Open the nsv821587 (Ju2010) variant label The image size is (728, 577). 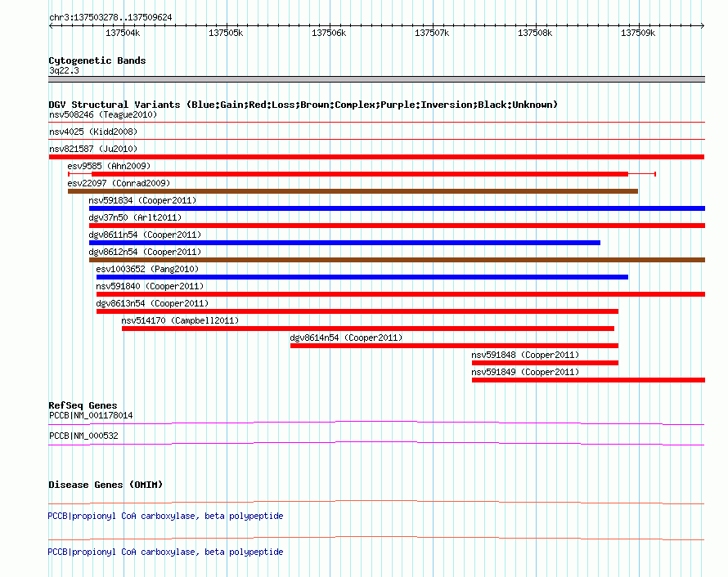pyautogui.click(x=93, y=149)
